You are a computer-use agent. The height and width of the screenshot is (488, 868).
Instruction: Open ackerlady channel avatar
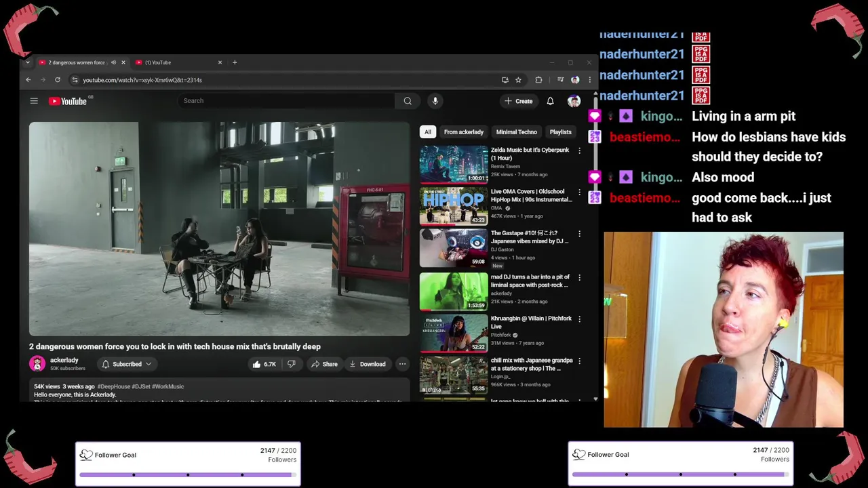(x=37, y=364)
